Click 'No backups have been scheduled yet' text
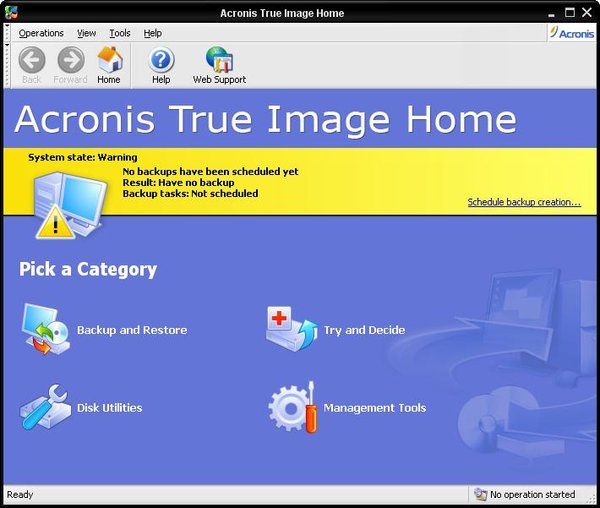This screenshot has width=600, height=508. 210,171
